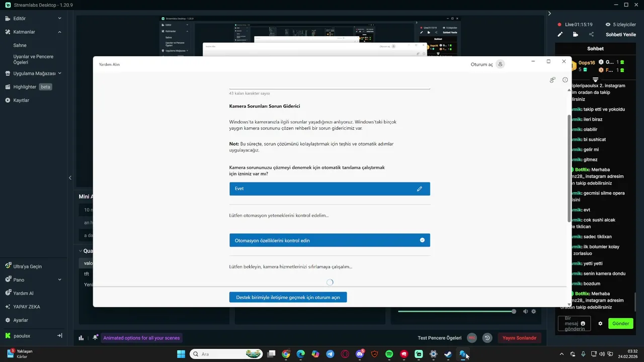This screenshot has height=362, width=644.
Task: Open Opera browser from taskbar
Action: [345, 354]
